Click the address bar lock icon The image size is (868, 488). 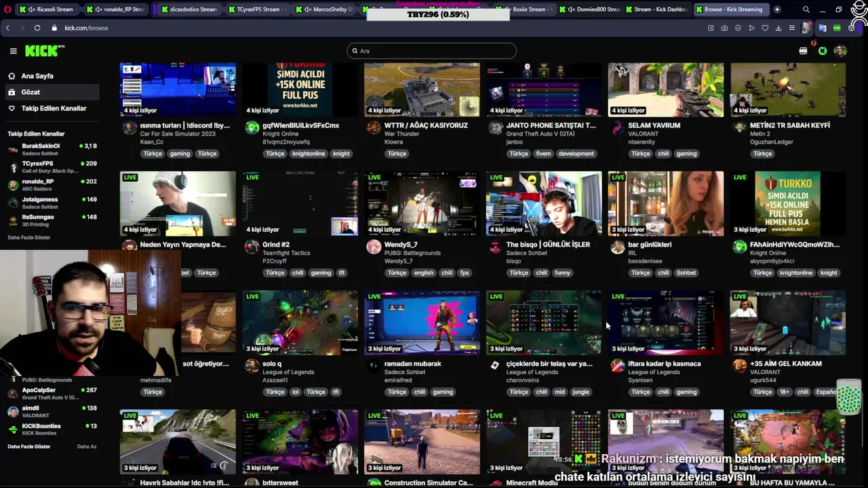(54, 28)
